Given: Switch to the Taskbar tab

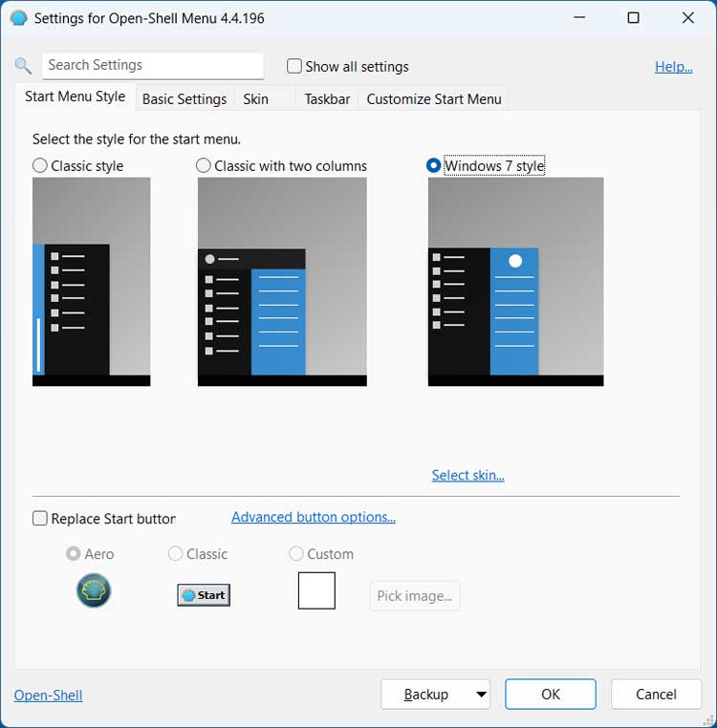Looking at the screenshot, I should pos(327,99).
